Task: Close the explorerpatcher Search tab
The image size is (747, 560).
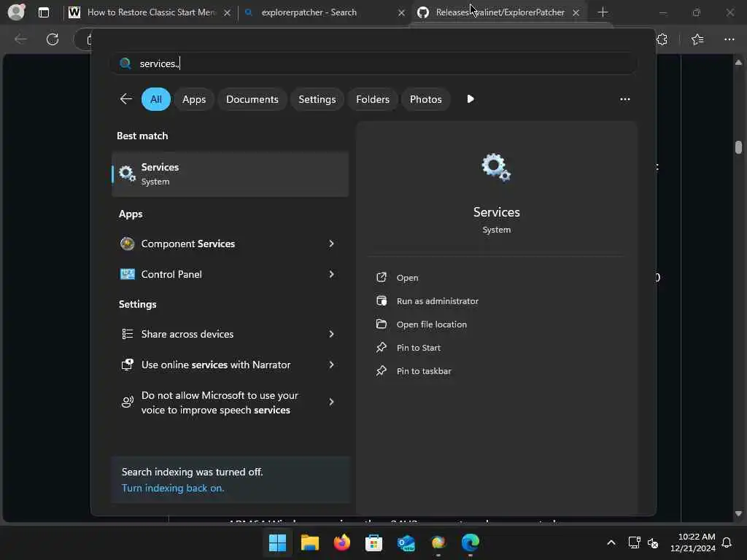Action: pos(401,12)
